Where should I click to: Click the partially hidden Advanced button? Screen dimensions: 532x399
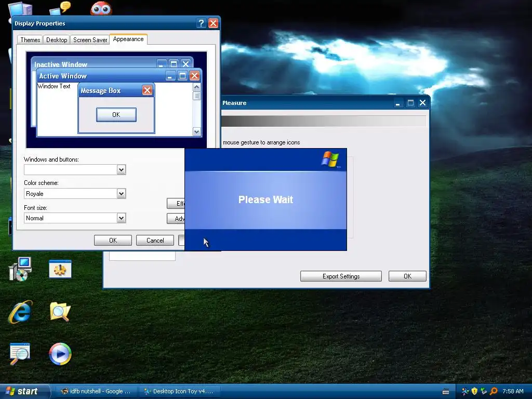[176, 219]
